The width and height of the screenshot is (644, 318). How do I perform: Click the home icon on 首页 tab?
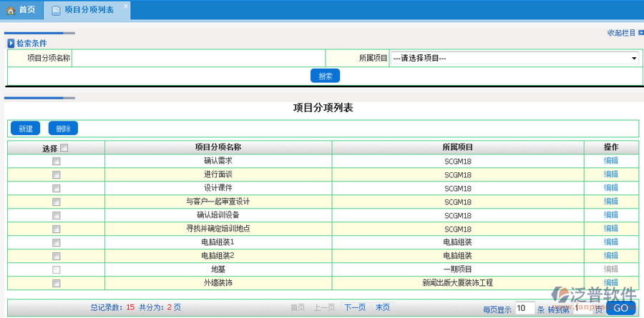click(x=11, y=10)
